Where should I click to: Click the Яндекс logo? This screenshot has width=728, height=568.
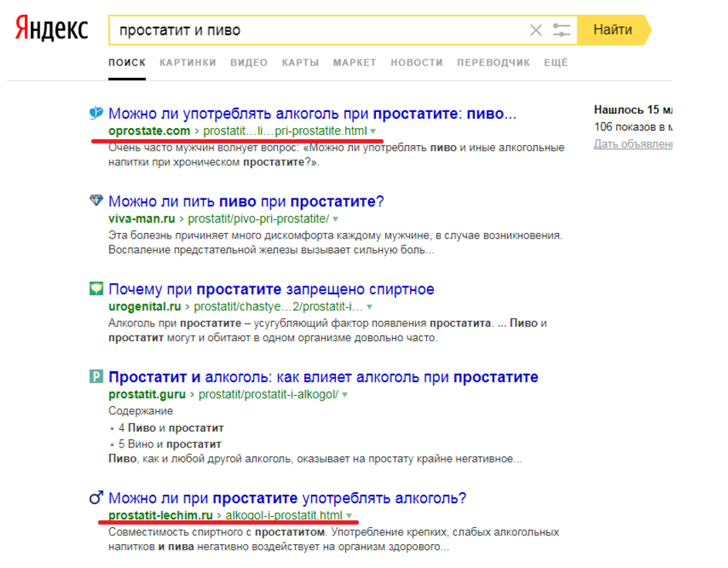coord(52,29)
